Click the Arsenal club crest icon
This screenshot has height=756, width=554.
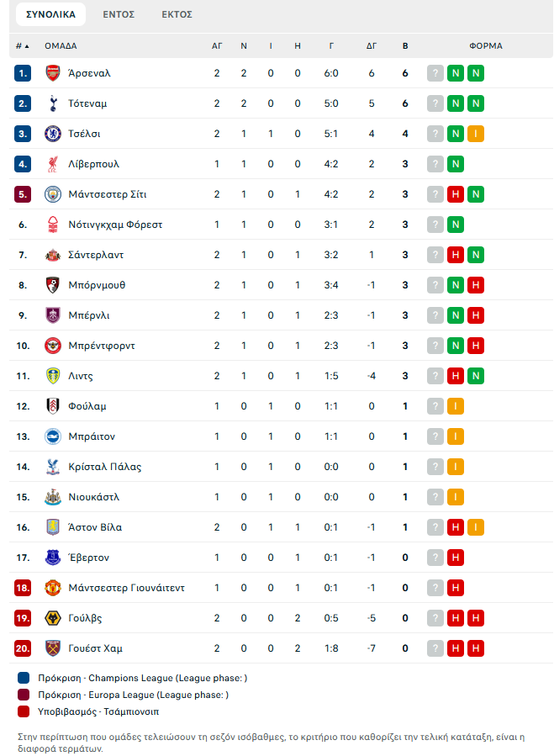pyautogui.click(x=53, y=73)
